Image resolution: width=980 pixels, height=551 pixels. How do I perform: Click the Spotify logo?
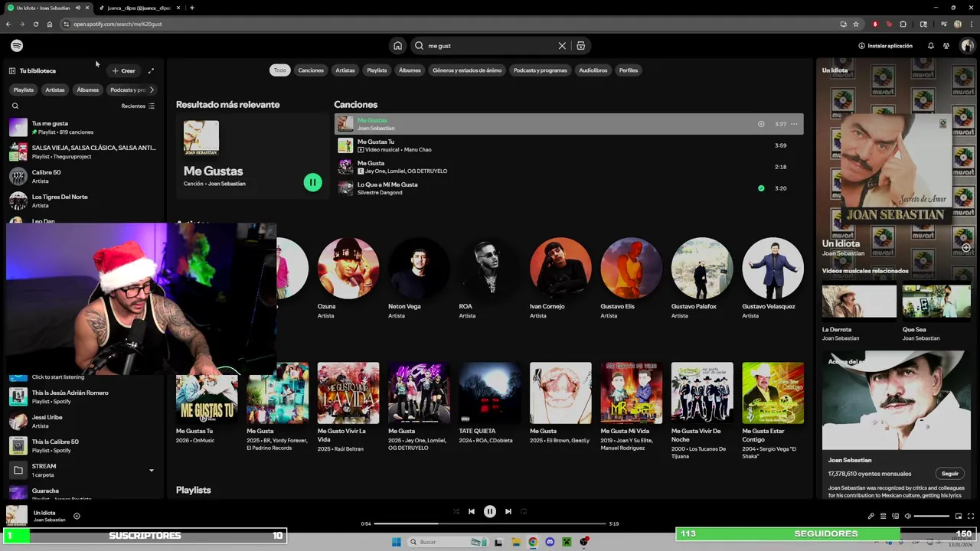pyautogui.click(x=17, y=46)
